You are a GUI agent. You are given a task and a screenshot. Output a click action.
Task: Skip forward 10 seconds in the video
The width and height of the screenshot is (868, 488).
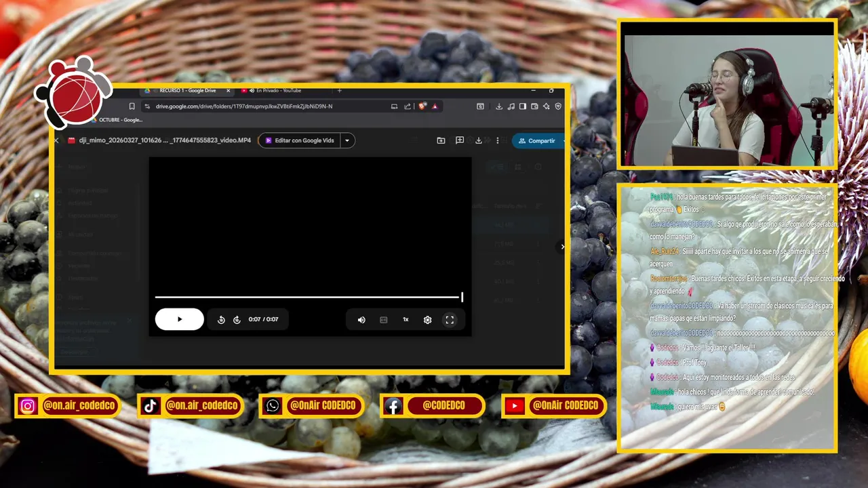coord(237,320)
